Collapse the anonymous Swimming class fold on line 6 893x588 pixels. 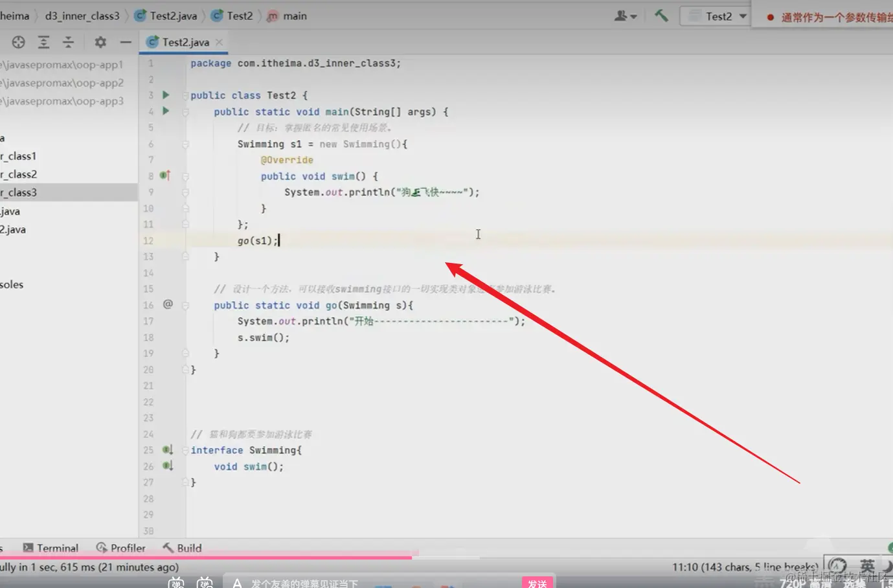point(186,144)
